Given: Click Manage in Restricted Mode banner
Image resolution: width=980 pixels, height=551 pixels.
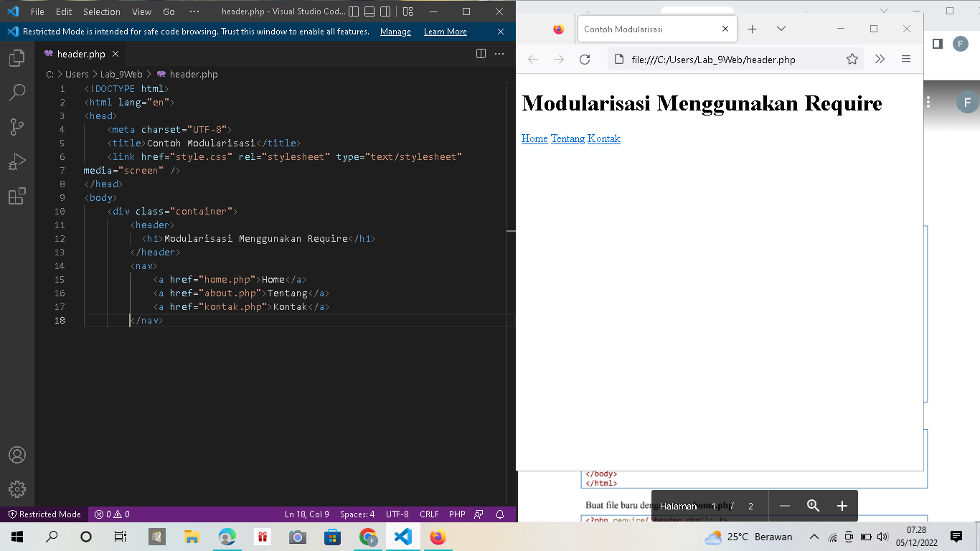Looking at the screenshot, I should [x=395, y=32].
